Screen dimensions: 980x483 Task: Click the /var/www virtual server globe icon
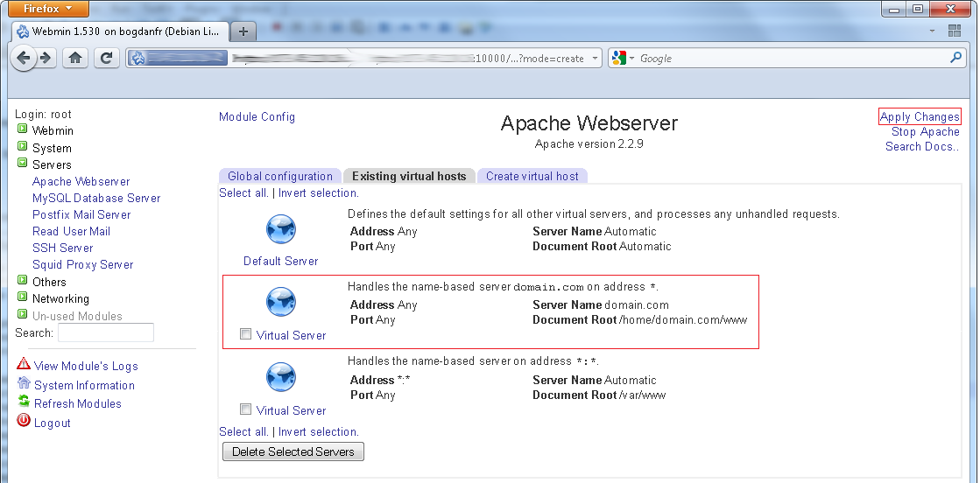(x=281, y=378)
